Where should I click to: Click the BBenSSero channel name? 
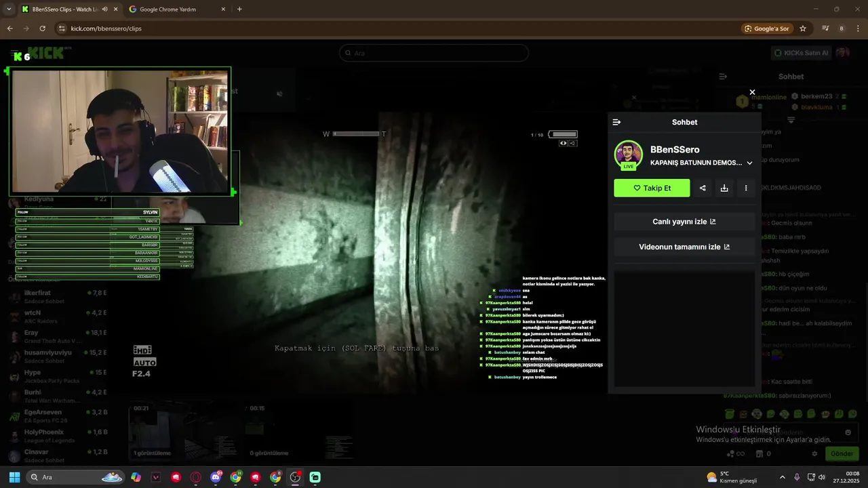pyautogui.click(x=675, y=150)
